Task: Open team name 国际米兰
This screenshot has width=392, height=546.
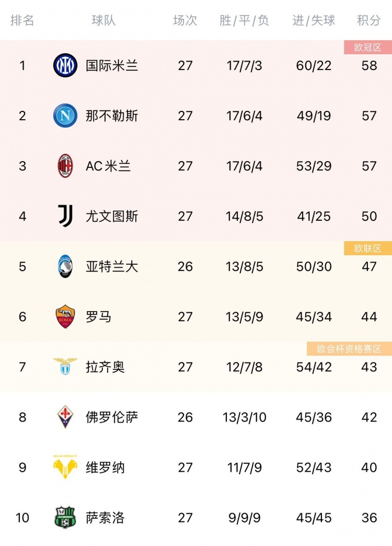Action: (x=112, y=65)
